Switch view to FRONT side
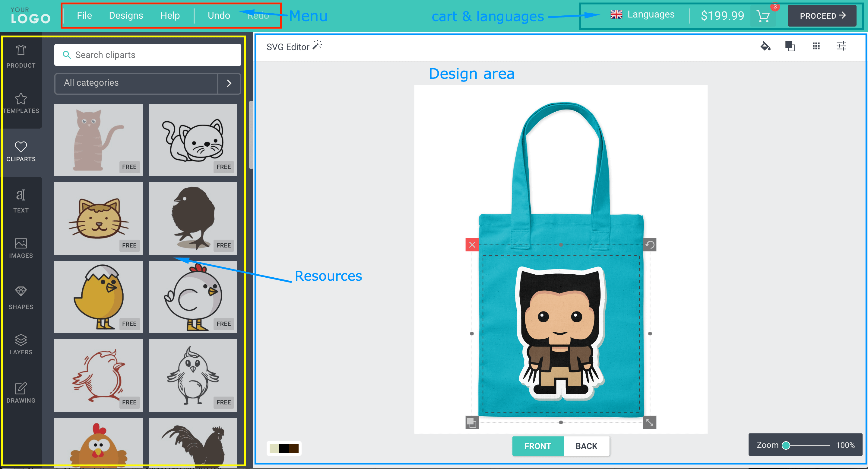 pos(537,446)
